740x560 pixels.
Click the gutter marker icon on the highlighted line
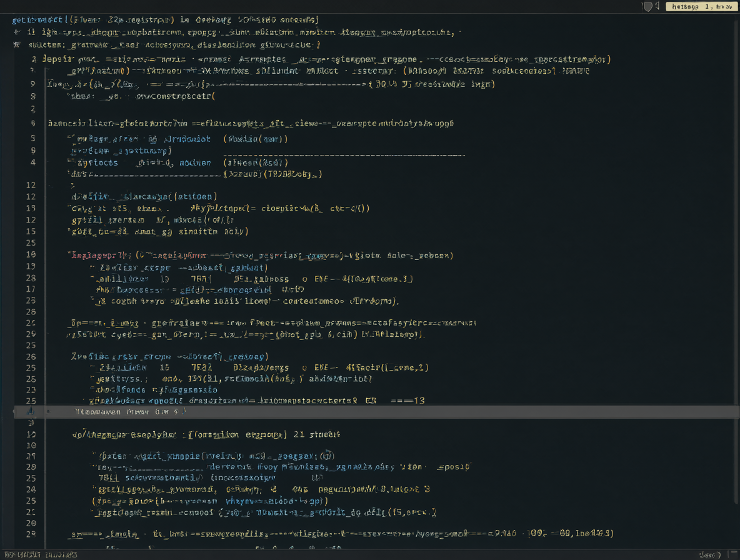click(x=31, y=412)
